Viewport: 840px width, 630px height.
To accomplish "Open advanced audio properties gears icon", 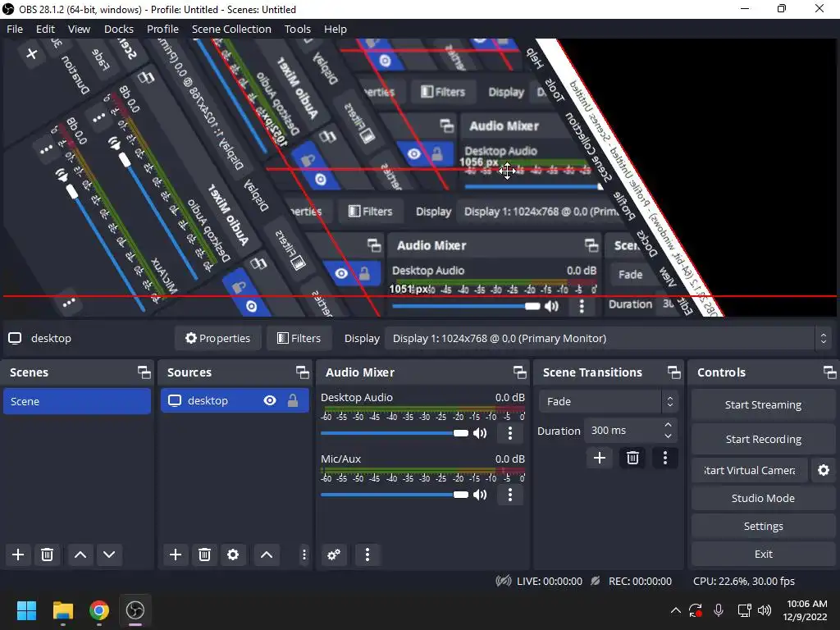I will [x=334, y=555].
